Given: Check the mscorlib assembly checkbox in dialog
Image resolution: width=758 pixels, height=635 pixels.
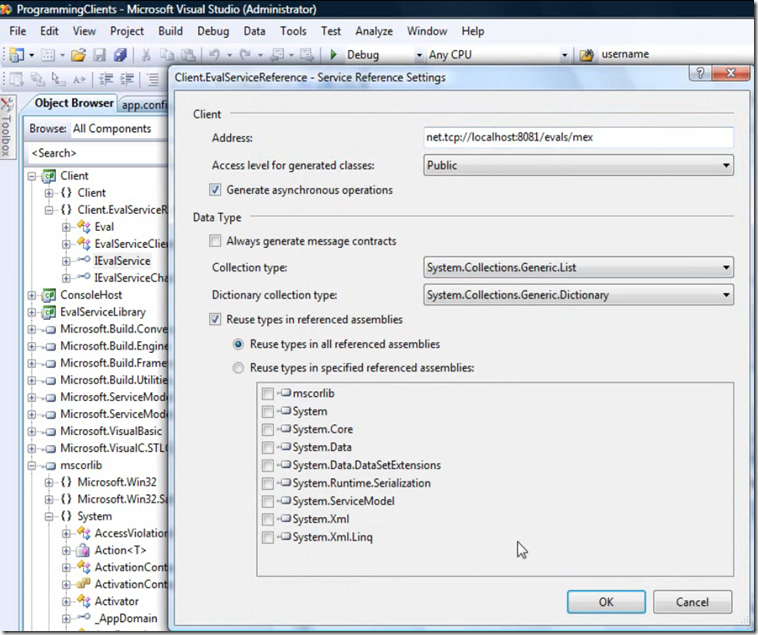Looking at the screenshot, I should (x=268, y=394).
